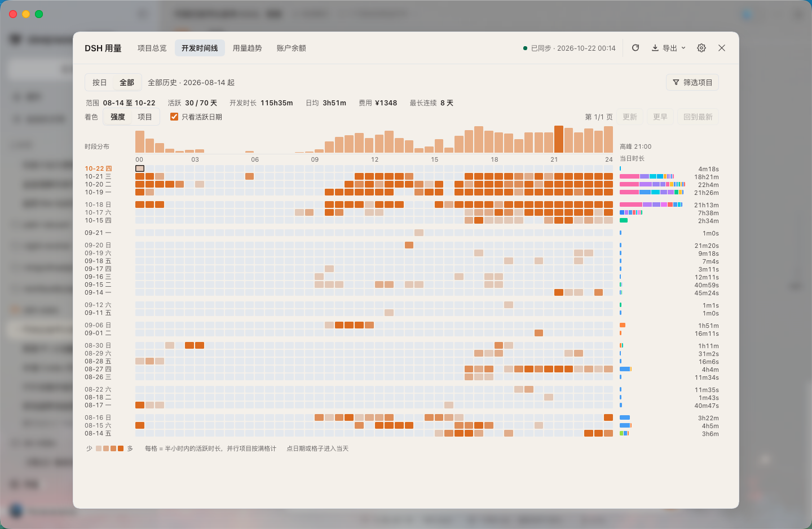Click the 最长连续 8 天 stat
812x529 pixels.
point(431,103)
